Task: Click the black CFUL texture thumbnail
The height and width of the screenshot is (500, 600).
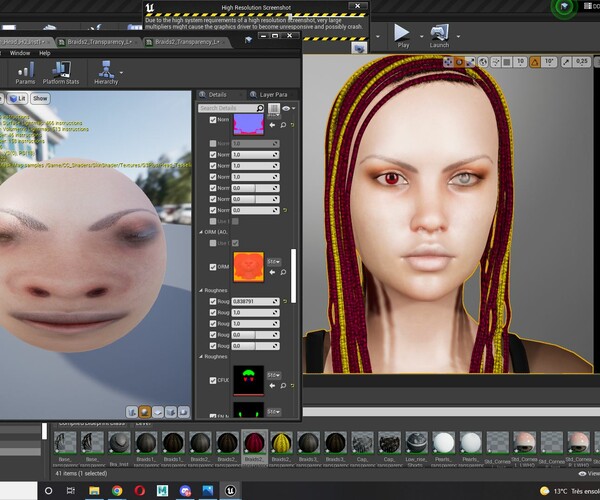Action: [249, 380]
